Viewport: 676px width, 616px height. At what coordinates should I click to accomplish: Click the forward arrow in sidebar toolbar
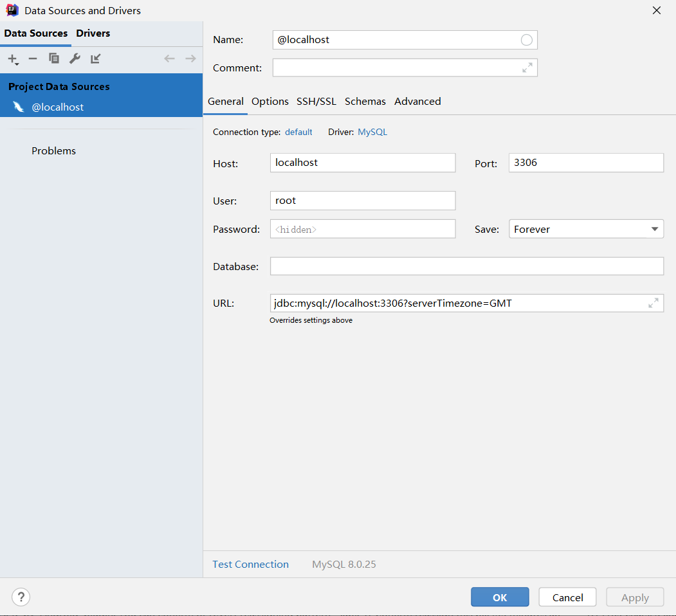pos(190,59)
